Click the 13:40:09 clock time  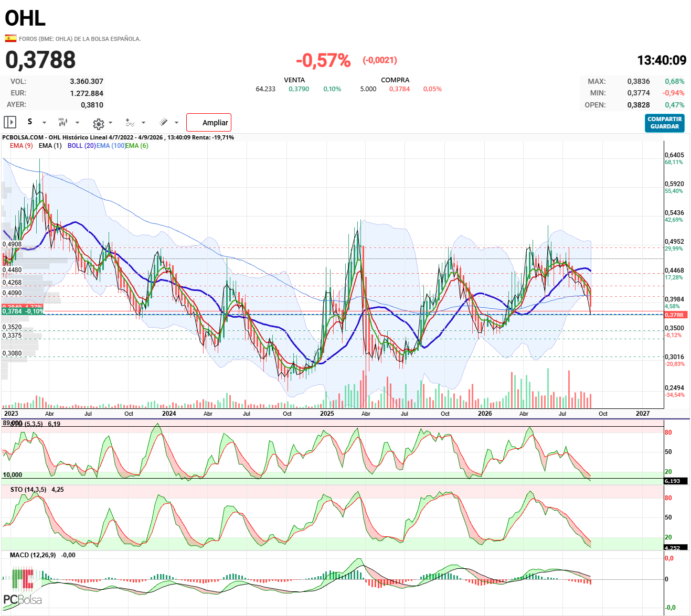662,60
